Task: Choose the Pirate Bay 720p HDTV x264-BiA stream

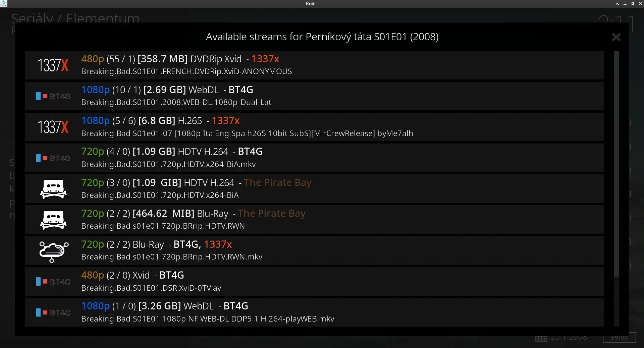Action: (314, 189)
